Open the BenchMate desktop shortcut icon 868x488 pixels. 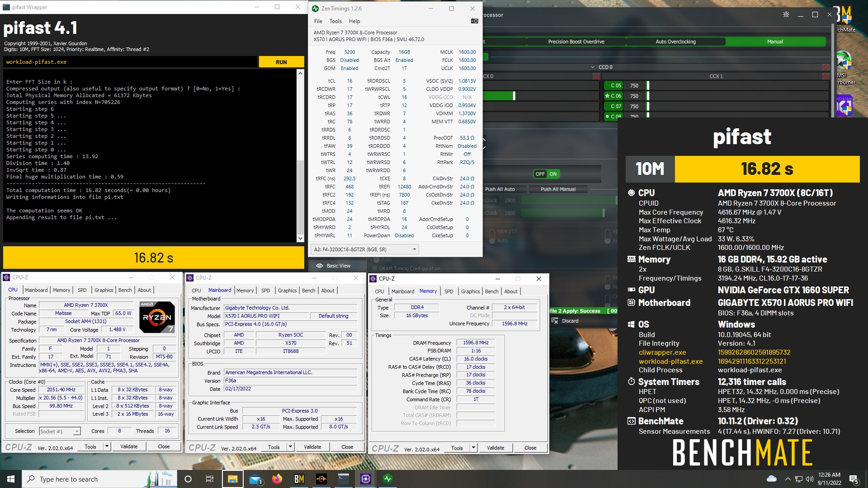tap(845, 16)
